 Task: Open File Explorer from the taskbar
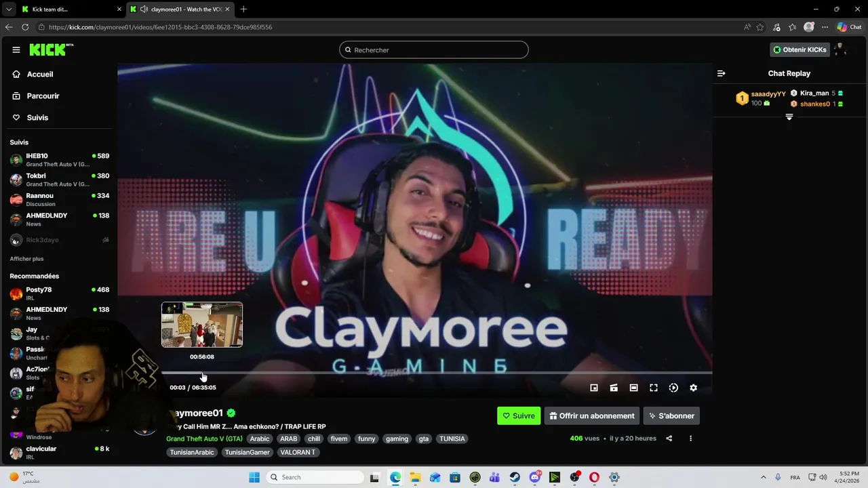(415, 477)
